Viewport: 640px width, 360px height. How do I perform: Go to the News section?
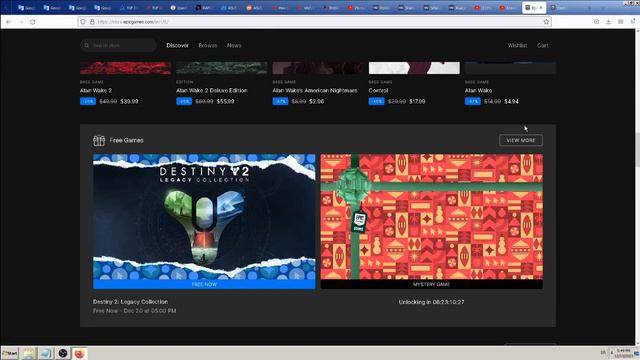click(x=234, y=45)
